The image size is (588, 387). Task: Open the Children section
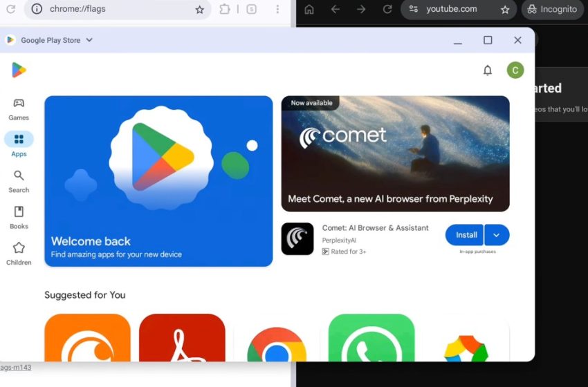pyautogui.click(x=19, y=254)
